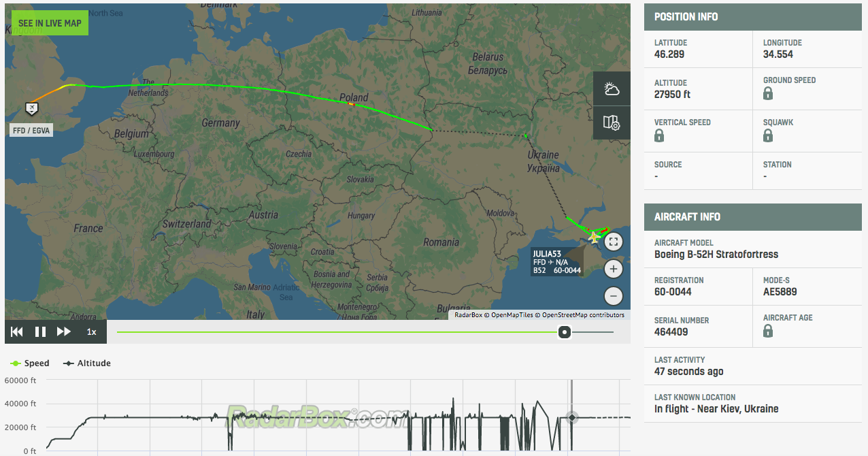Zoom in with the plus button
Image resolution: width=868 pixels, height=456 pixels.
click(x=614, y=269)
